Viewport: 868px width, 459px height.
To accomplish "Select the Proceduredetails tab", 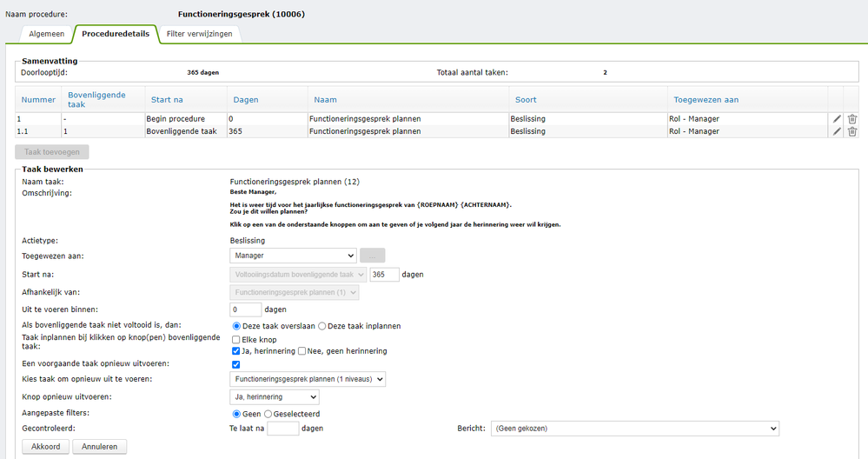I will pos(116,34).
